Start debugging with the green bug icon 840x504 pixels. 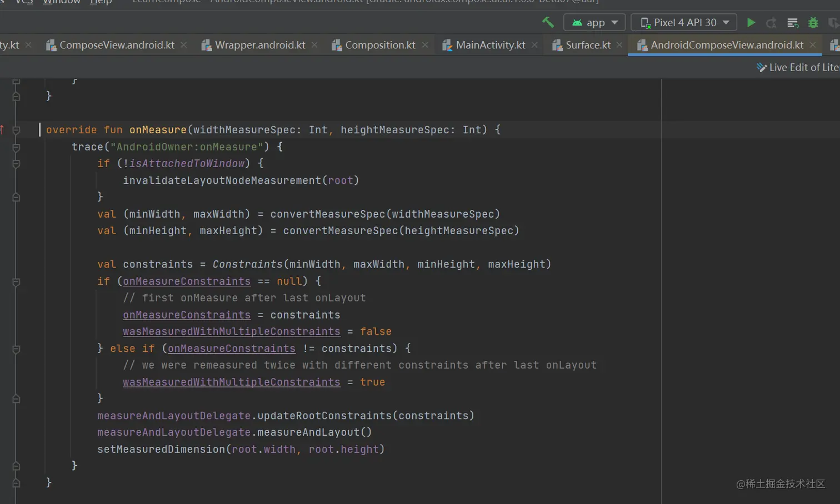click(x=813, y=22)
